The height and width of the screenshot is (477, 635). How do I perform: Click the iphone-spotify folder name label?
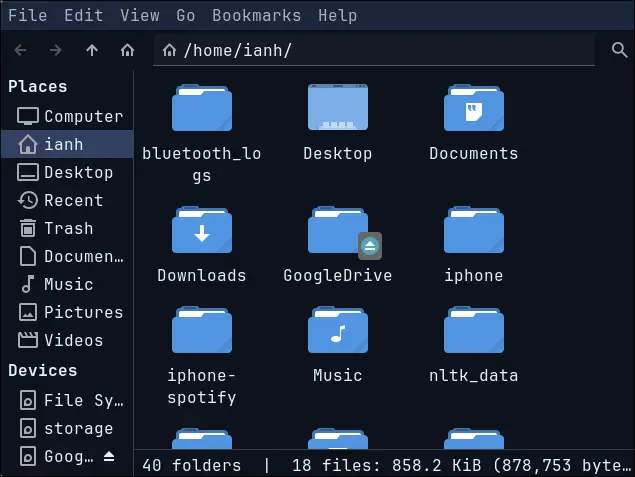[x=202, y=386]
